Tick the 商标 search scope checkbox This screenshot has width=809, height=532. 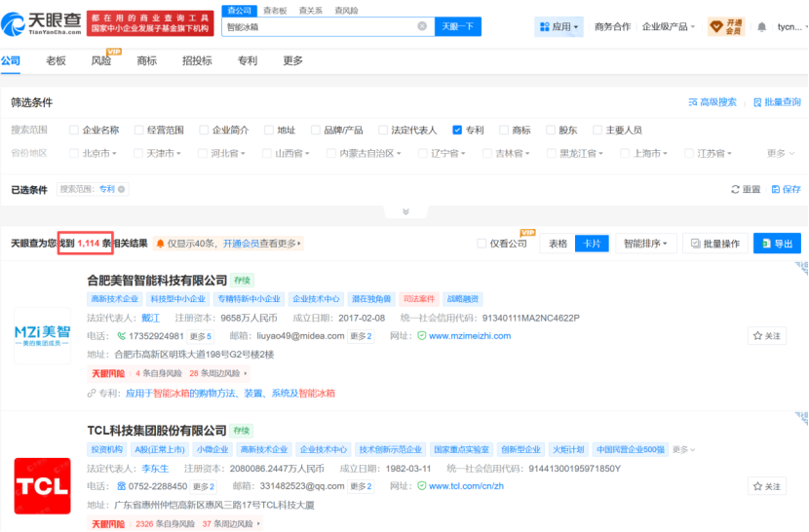504,130
